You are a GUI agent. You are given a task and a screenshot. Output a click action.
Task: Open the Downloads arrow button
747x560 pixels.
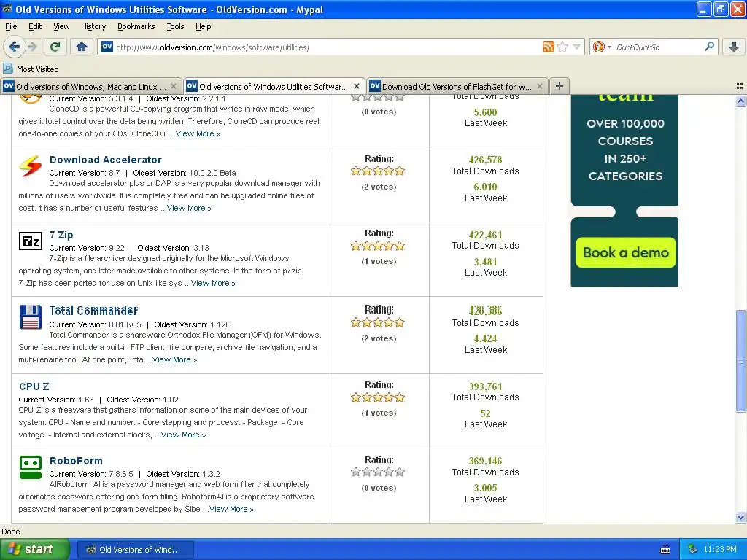point(734,47)
